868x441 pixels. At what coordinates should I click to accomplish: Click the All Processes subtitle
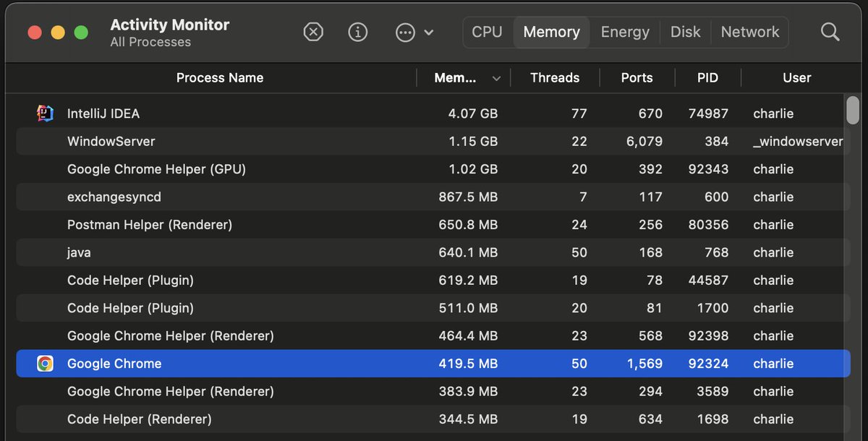click(x=150, y=42)
